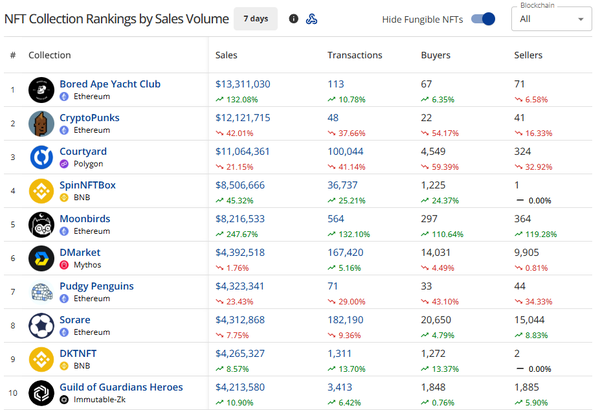Open the DMarket collection link
This screenshot has height=410, width=600.
pyautogui.click(x=80, y=252)
